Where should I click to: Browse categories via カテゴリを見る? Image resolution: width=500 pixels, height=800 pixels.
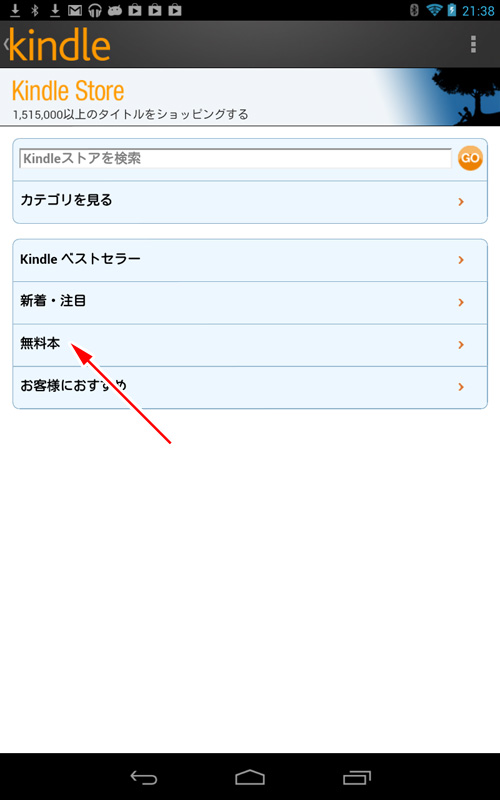(x=250, y=202)
